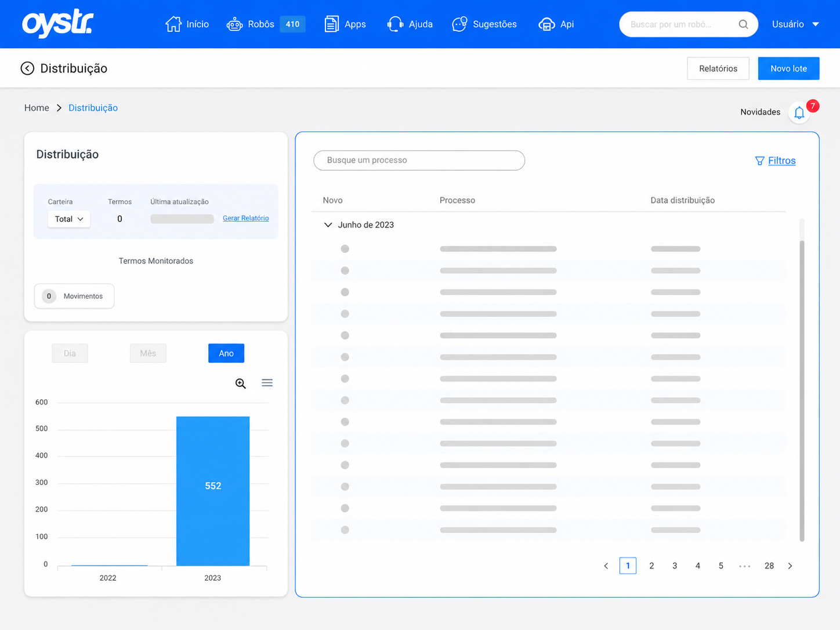
Task: Open the Usuário account dropdown
Action: coord(795,24)
